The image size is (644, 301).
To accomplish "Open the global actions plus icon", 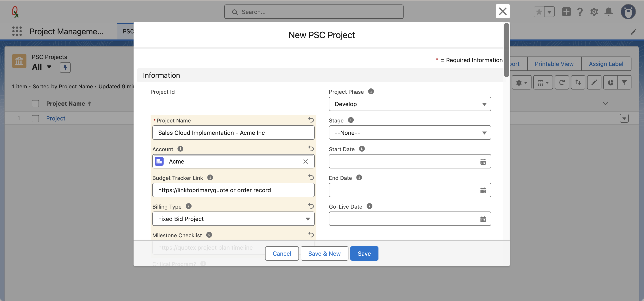I will [x=566, y=12].
